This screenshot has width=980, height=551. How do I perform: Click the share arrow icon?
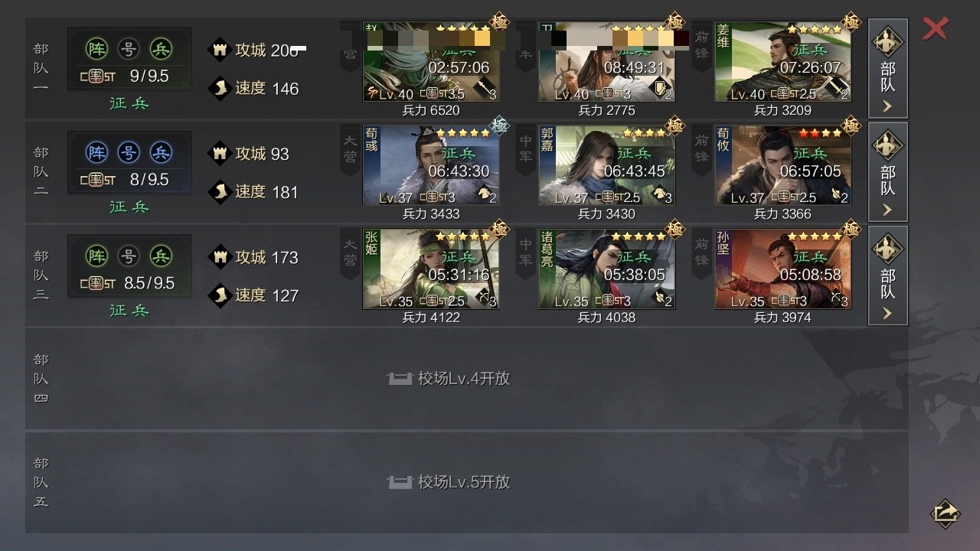pos(945,512)
